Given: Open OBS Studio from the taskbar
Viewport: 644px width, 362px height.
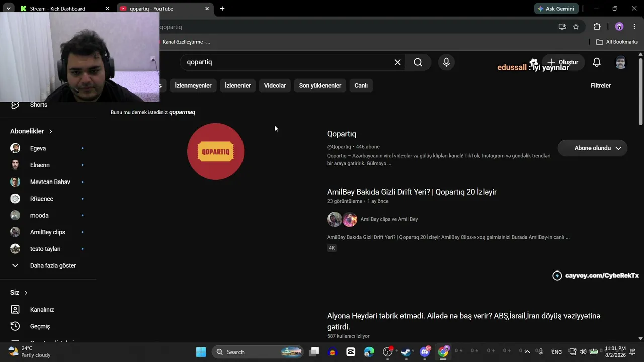Looking at the screenshot, I should tap(388, 352).
